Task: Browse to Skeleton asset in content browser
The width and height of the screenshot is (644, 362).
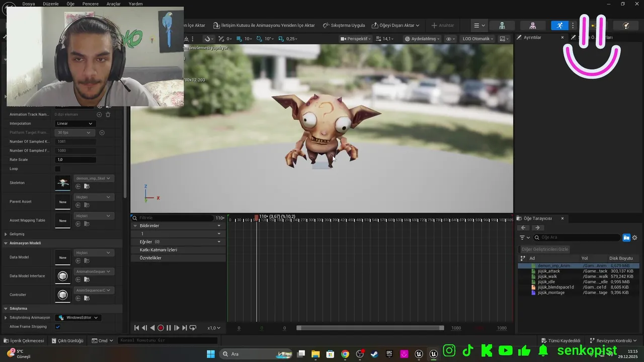Action: click(87, 187)
